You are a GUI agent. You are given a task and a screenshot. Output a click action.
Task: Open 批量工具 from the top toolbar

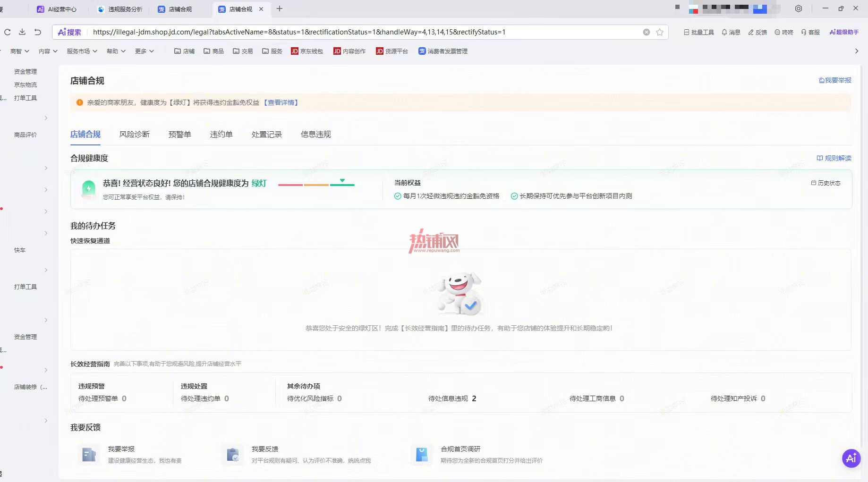(x=699, y=32)
